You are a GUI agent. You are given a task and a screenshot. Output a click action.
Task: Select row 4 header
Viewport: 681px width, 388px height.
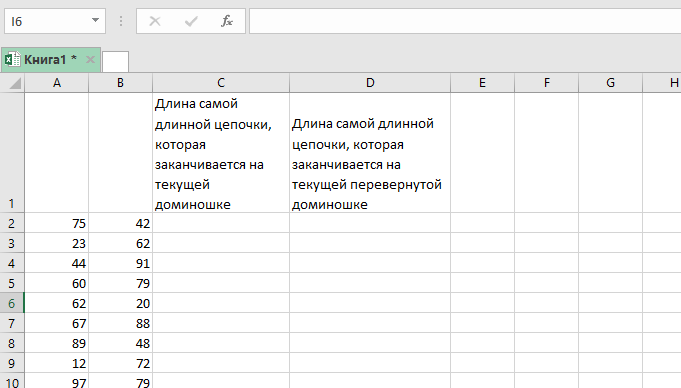12,263
